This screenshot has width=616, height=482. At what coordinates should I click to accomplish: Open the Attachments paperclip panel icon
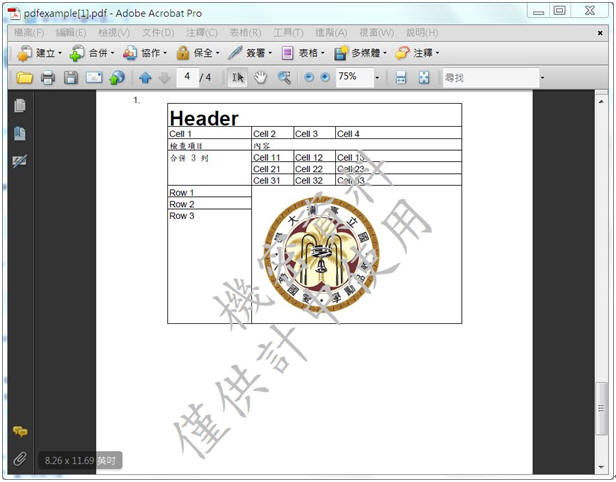[x=20, y=458]
